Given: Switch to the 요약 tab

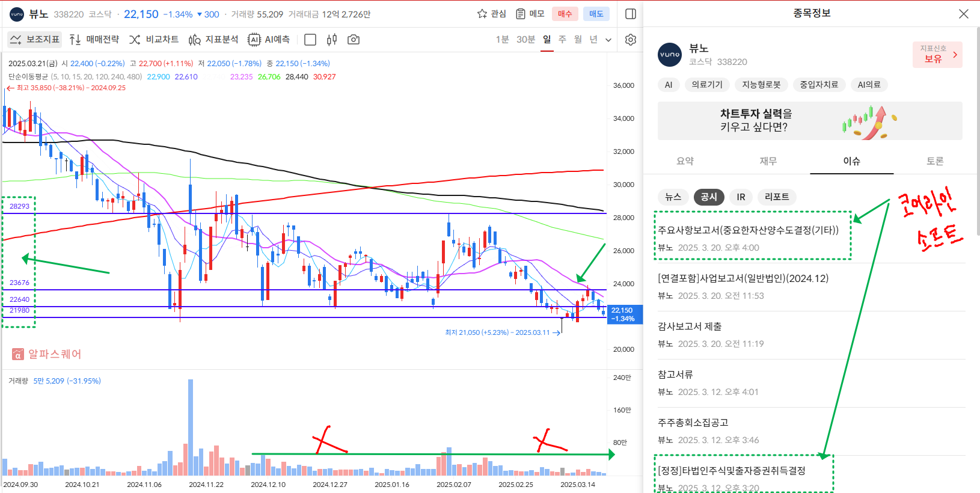Looking at the screenshot, I should (x=685, y=161).
